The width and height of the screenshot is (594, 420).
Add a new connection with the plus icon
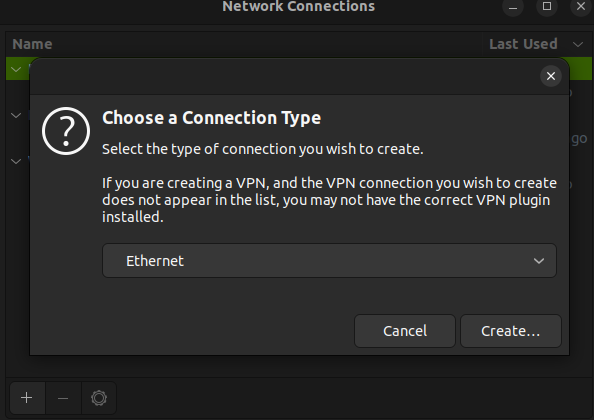click(x=27, y=398)
